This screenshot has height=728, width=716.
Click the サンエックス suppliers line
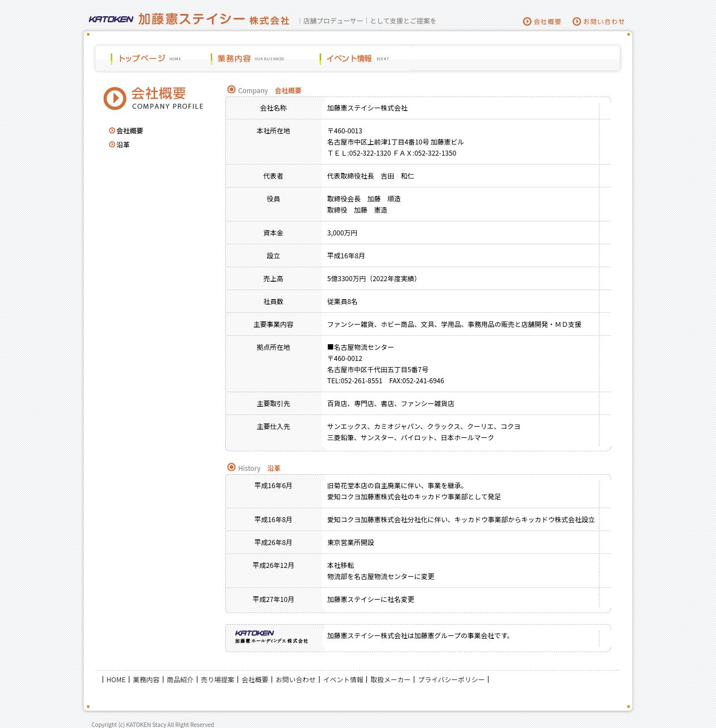pos(424,427)
